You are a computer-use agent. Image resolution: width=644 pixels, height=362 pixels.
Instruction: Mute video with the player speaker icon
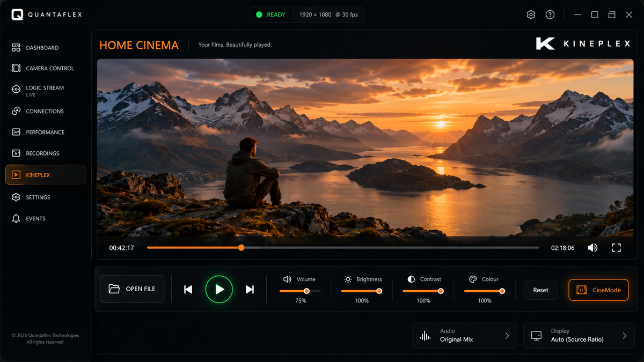pos(592,248)
